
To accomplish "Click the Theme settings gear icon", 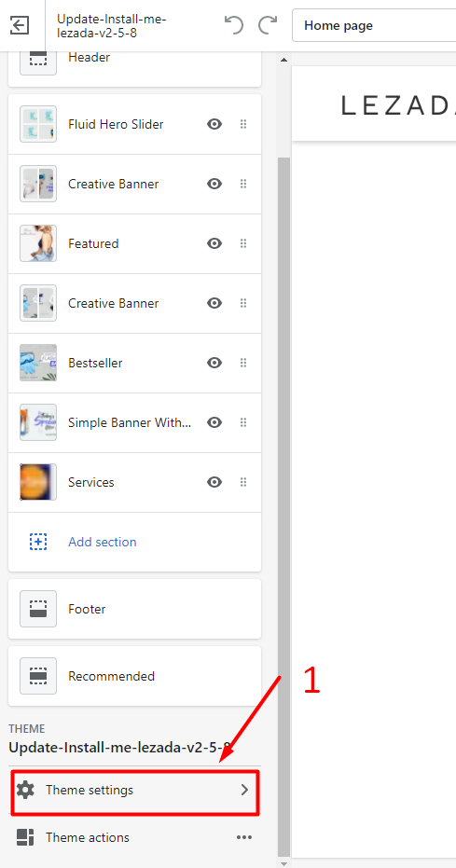I will (x=25, y=790).
